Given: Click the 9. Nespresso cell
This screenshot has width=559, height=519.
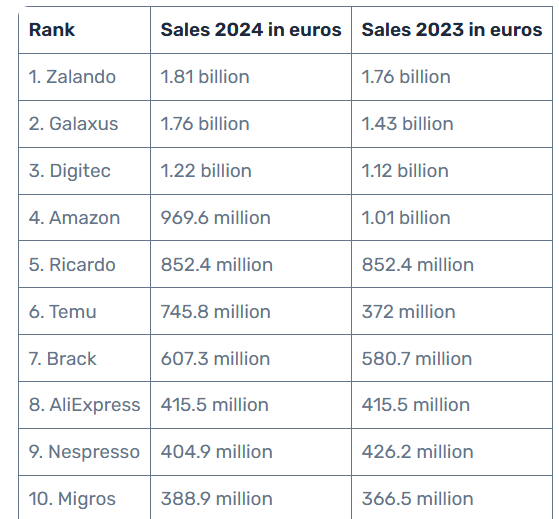Looking at the screenshot, I should (x=84, y=452).
